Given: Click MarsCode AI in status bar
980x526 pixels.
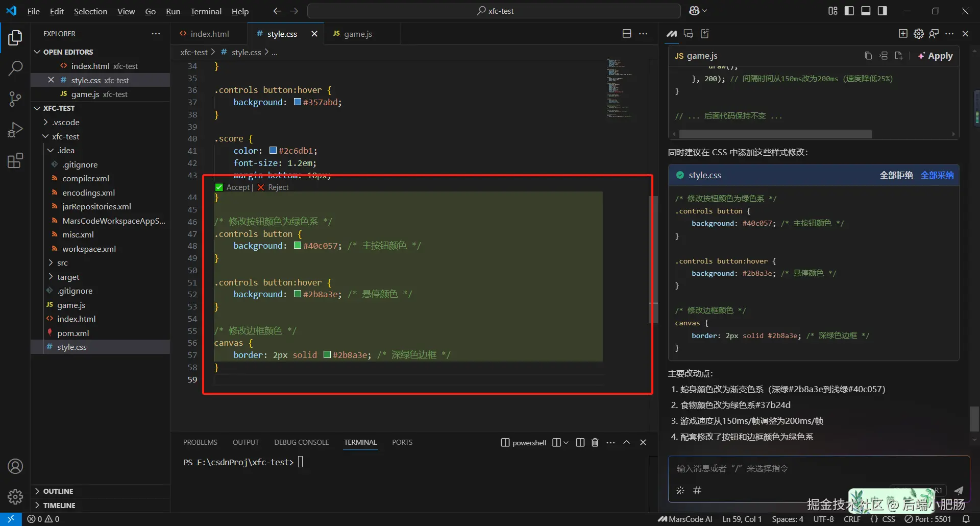Looking at the screenshot, I should pyautogui.click(x=685, y=519).
